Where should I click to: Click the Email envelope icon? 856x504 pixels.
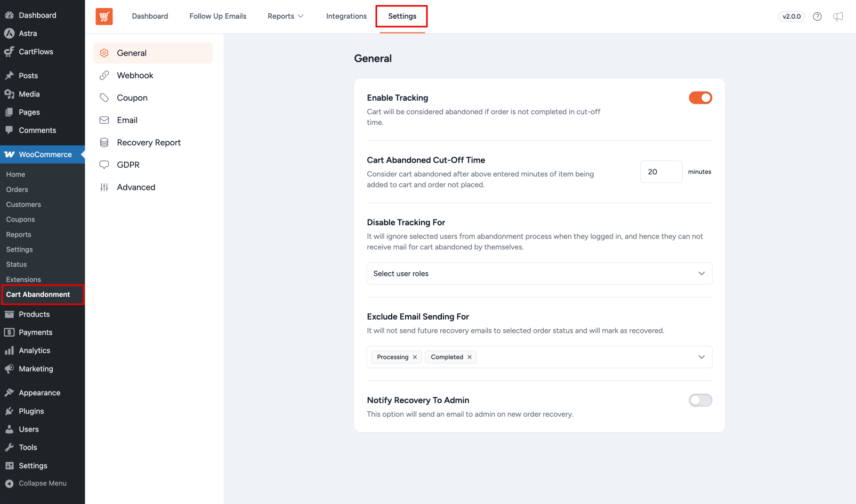(x=104, y=120)
